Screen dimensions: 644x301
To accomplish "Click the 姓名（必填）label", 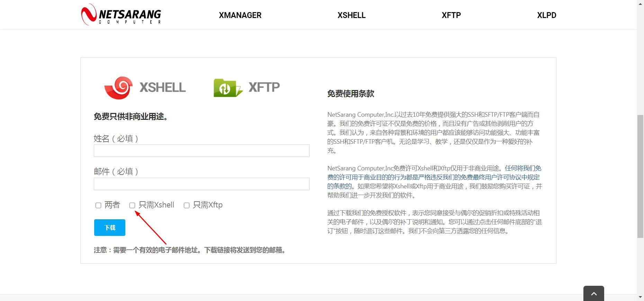I will click(117, 139).
